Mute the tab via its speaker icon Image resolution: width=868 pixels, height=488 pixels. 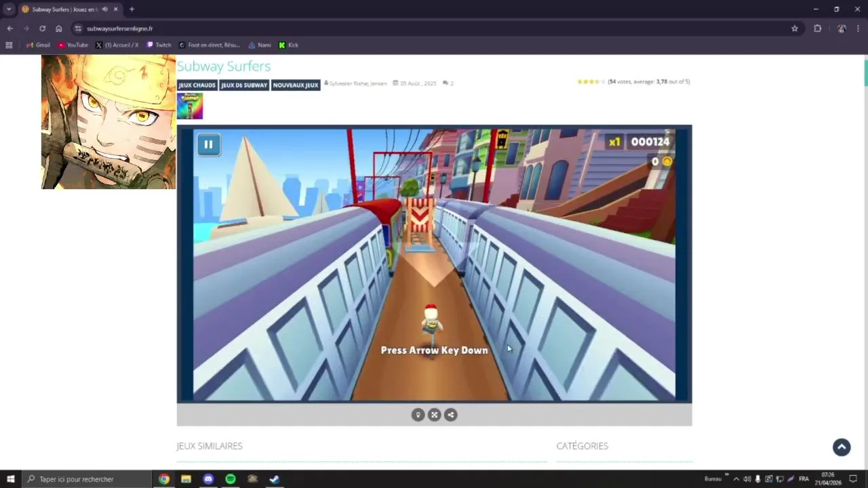[x=104, y=9]
